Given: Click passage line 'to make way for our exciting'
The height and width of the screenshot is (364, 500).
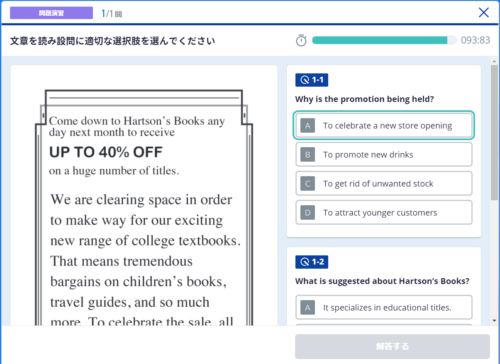Looking at the screenshot, I should click(x=137, y=220).
